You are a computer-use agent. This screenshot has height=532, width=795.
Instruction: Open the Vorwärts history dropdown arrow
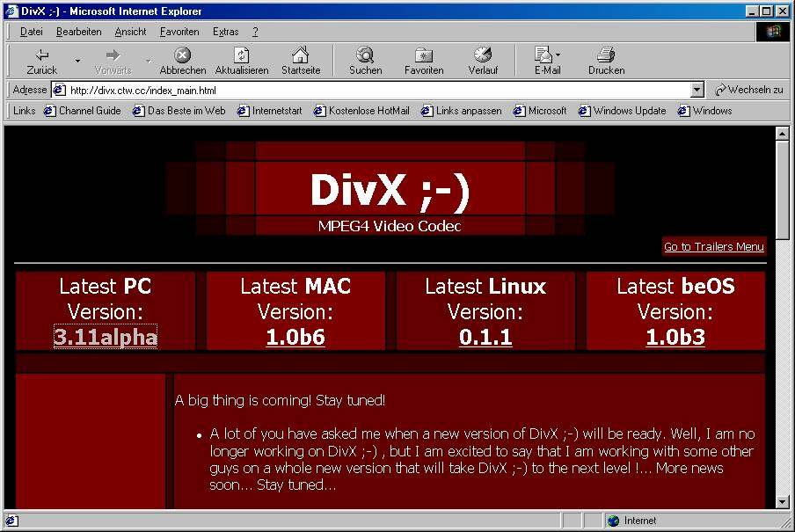(x=148, y=61)
